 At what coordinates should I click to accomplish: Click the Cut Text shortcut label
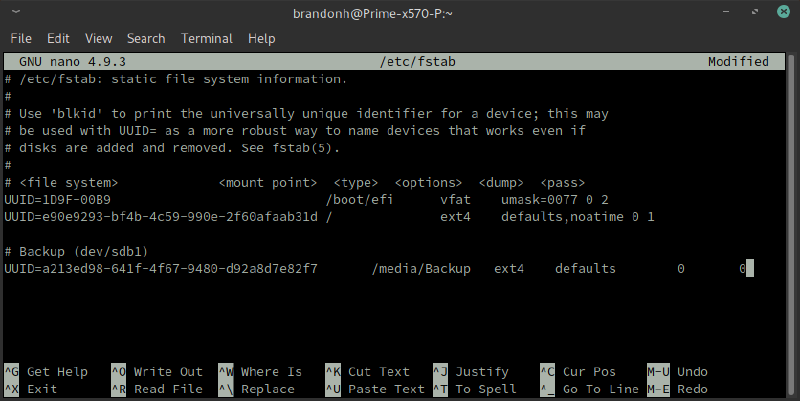(379, 372)
